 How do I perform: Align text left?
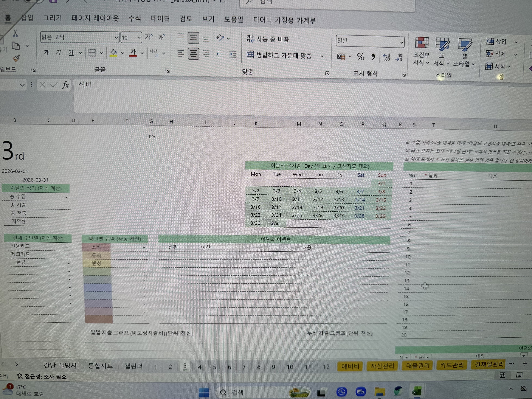(x=181, y=53)
